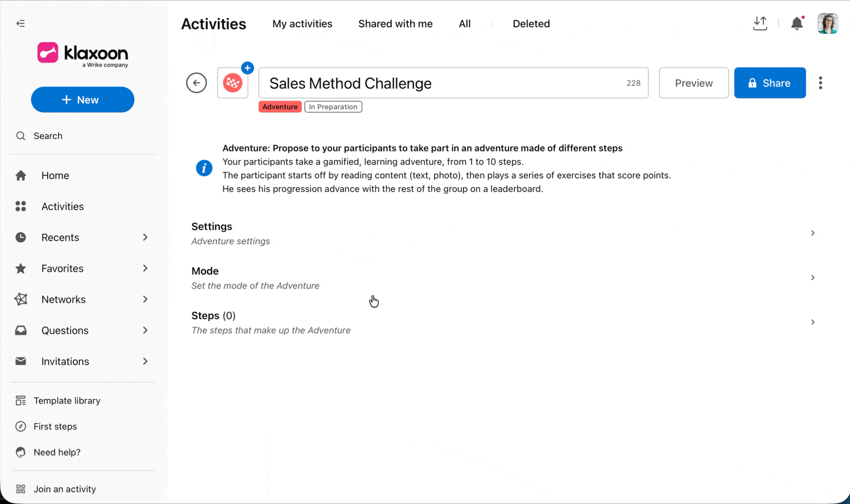Viewport: 850px width, 504px height.
Task: Click the Networks icon
Action: coord(21,299)
